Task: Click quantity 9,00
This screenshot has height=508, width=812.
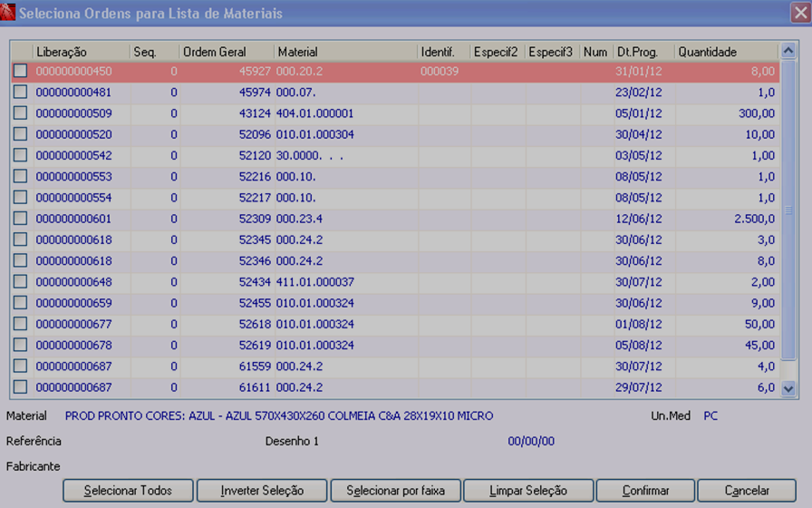Action: coord(763,303)
